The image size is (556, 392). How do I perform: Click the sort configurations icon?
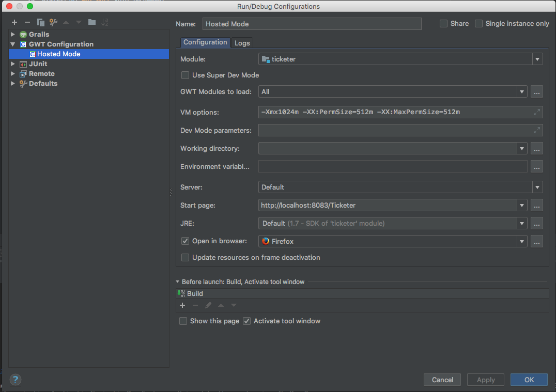pyautogui.click(x=105, y=22)
